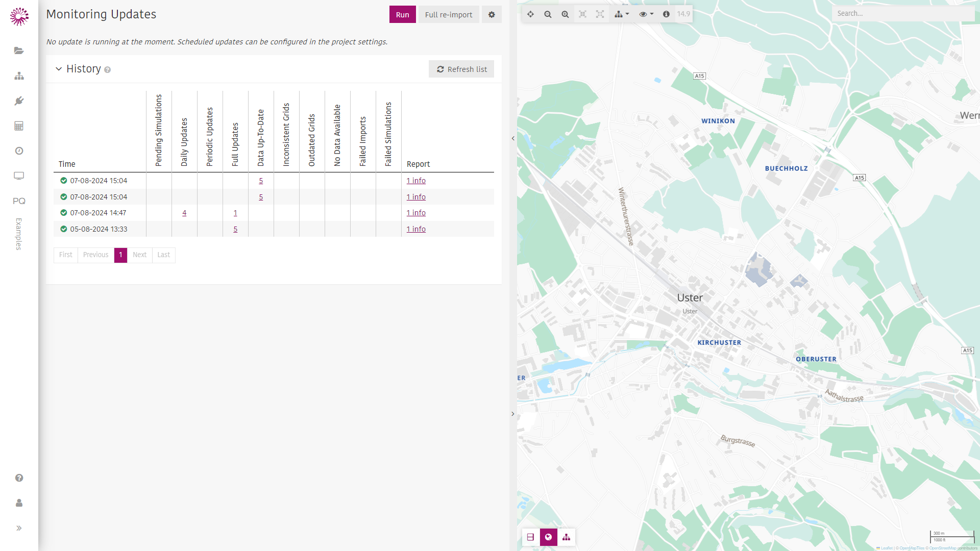980x551 pixels.
Task: Zoom out on the map
Action: click(x=548, y=14)
